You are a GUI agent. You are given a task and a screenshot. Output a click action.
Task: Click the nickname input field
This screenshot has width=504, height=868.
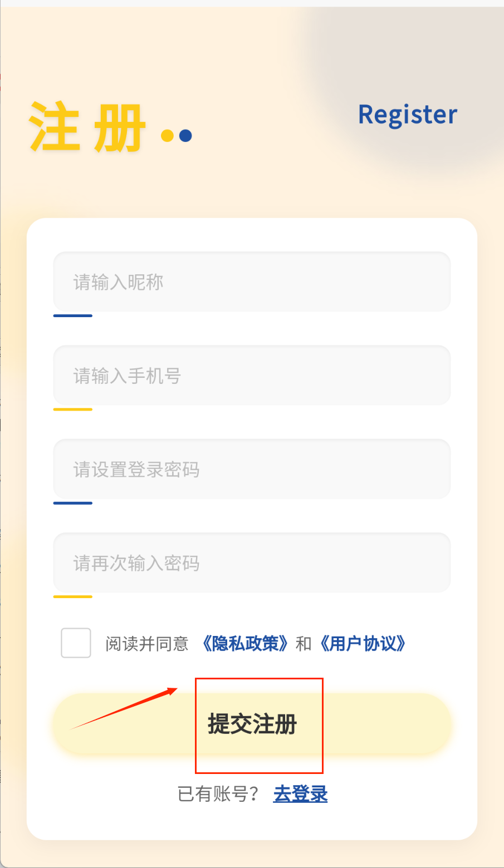coord(252,282)
